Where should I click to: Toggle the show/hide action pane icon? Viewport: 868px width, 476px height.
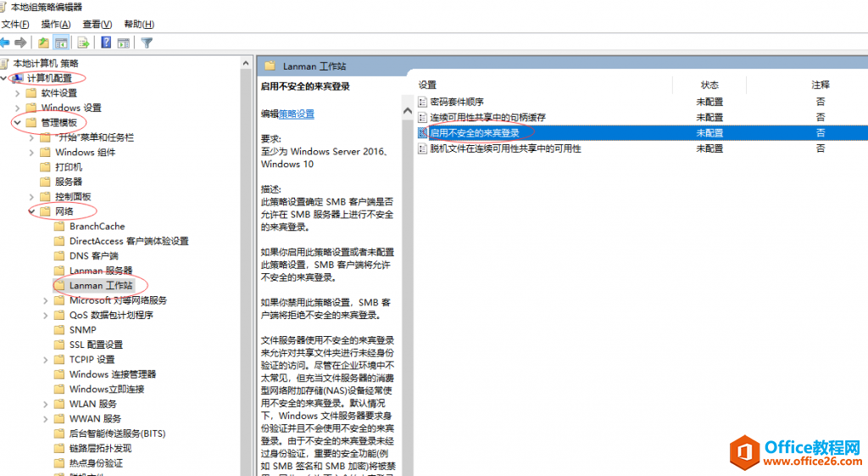pos(124,42)
